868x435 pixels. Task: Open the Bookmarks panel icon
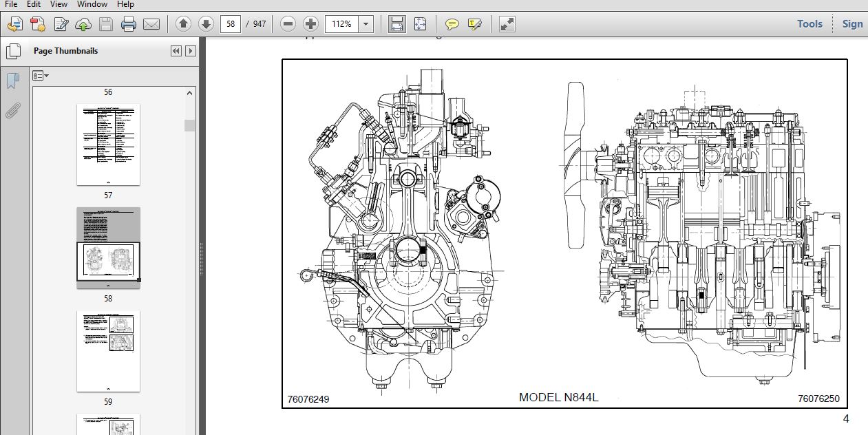tap(12, 81)
